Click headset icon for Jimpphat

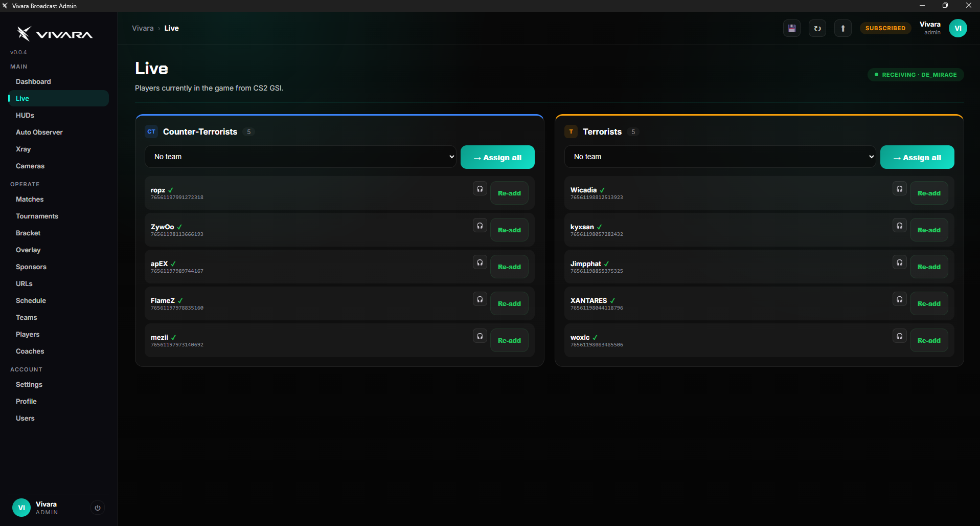point(900,262)
